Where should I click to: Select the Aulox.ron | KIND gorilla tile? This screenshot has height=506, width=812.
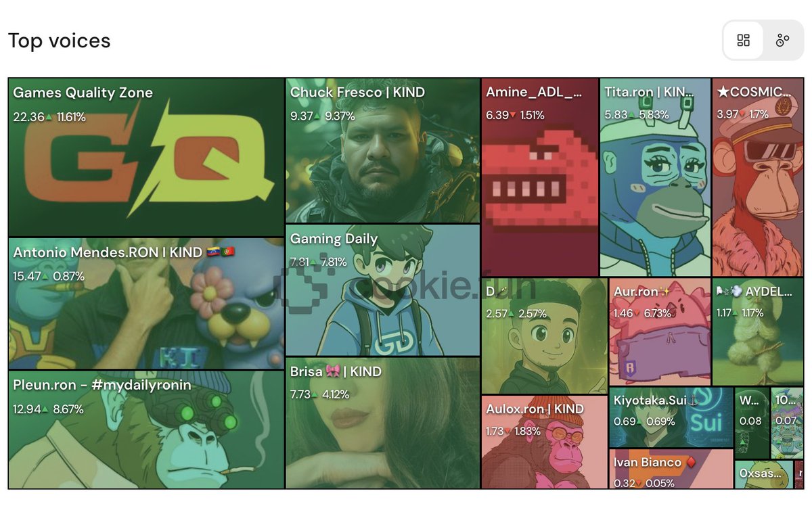click(x=545, y=442)
